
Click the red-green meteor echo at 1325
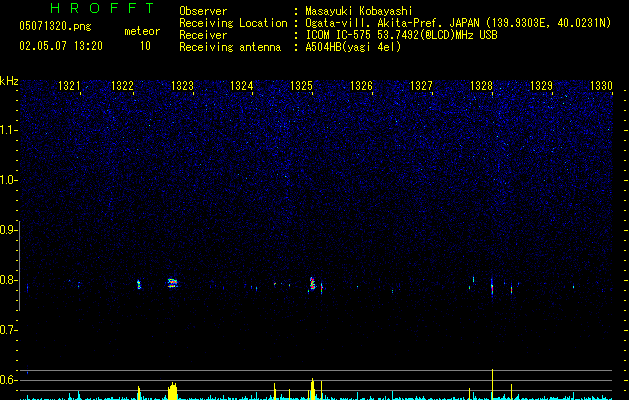pos(312,284)
